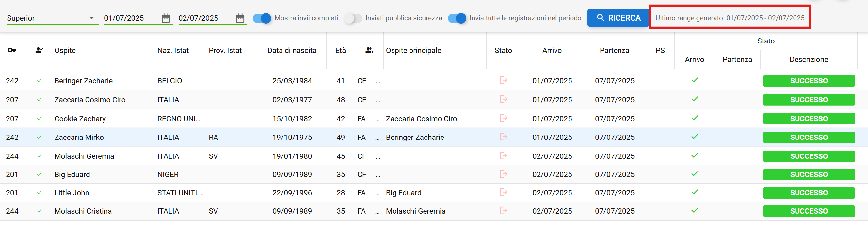This screenshot has width=868, height=229.
Task: Click the RICERCA search button
Action: (x=618, y=18)
